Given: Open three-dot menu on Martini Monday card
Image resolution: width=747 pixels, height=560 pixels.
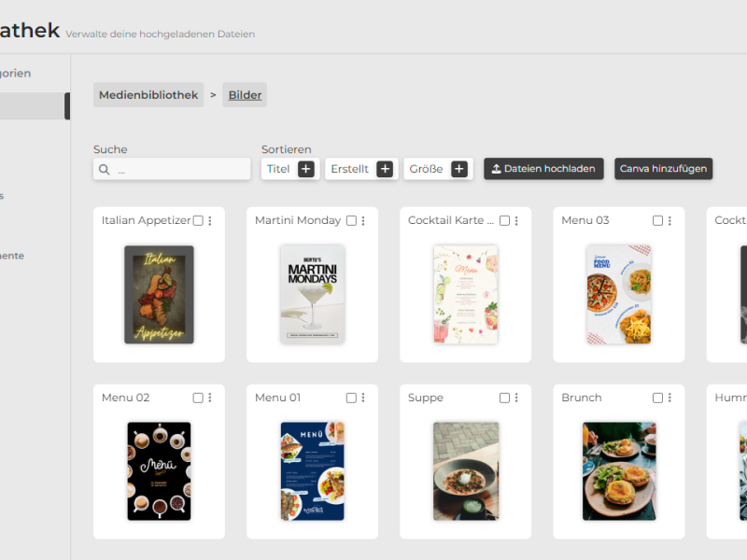Looking at the screenshot, I should [x=363, y=221].
